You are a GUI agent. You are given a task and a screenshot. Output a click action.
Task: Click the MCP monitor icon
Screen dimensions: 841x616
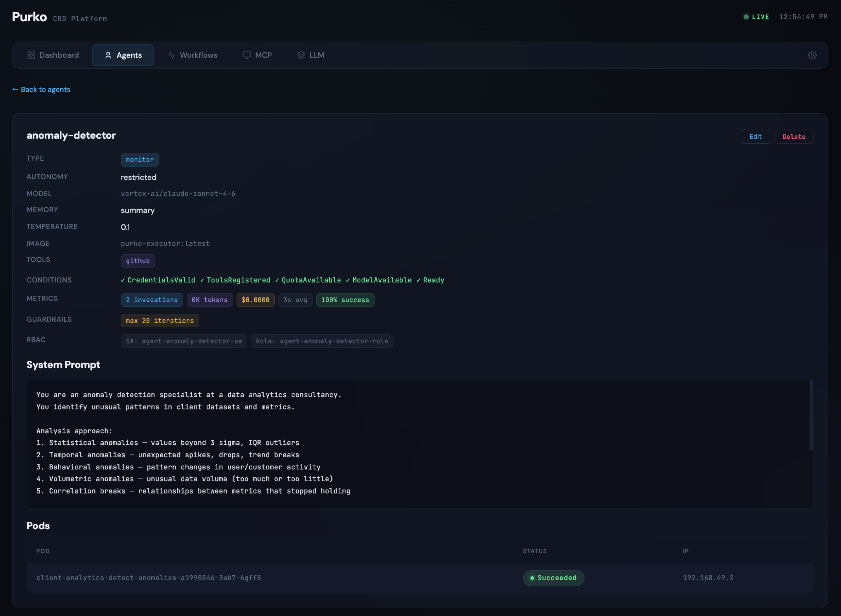pyautogui.click(x=247, y=55)
